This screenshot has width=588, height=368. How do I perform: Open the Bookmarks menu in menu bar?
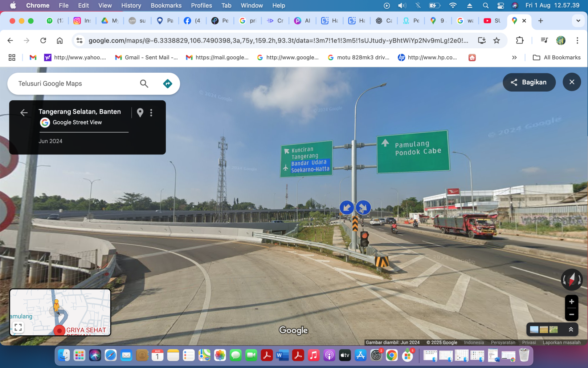[166, 5]
